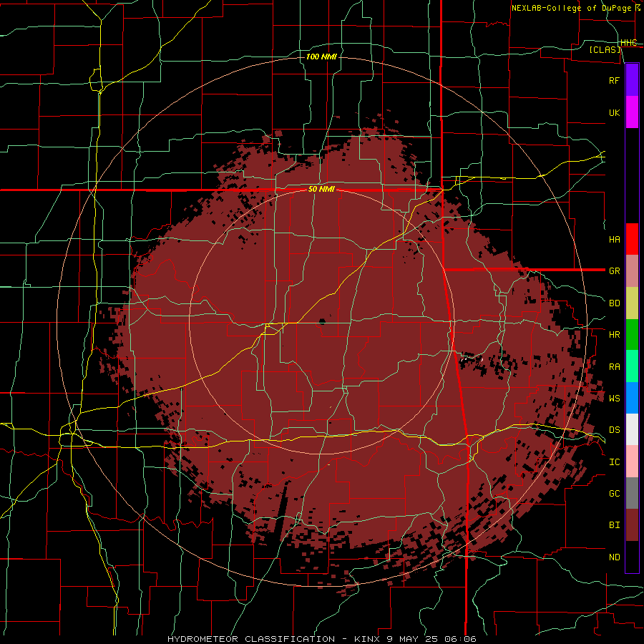This screenshot has width=644, height=644.
Task: Click the WS legend label
Action: click(614, 398)
